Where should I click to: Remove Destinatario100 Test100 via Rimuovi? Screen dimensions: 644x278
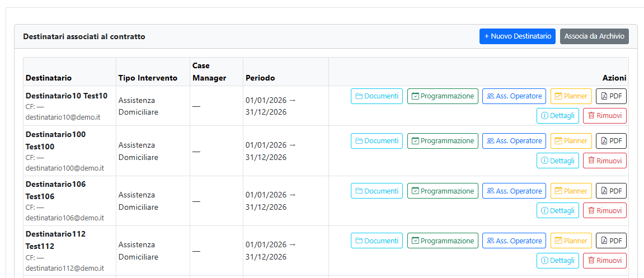[x=604, y=161]
